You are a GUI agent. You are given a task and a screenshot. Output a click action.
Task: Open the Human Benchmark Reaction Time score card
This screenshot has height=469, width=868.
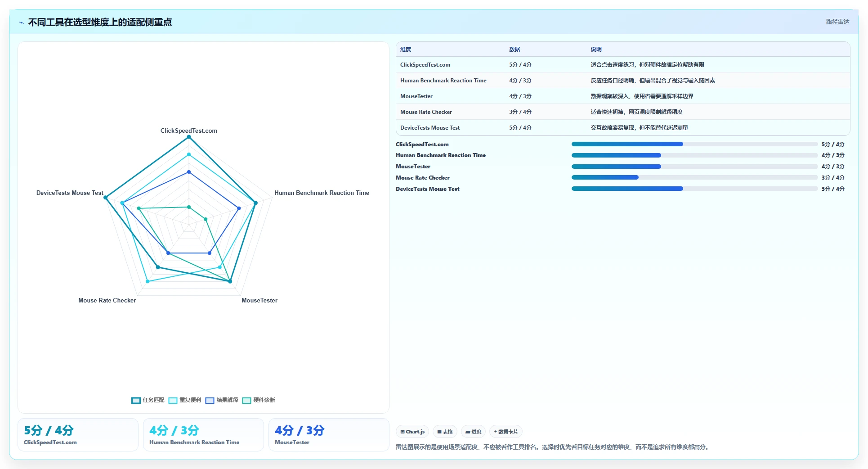tap(203, 435)
